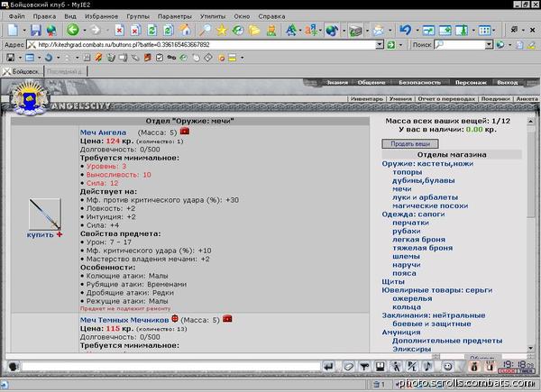Click into the address URL field
Image resolution: width=541 pixels, height=392 pixels.
tap(202, 45)
